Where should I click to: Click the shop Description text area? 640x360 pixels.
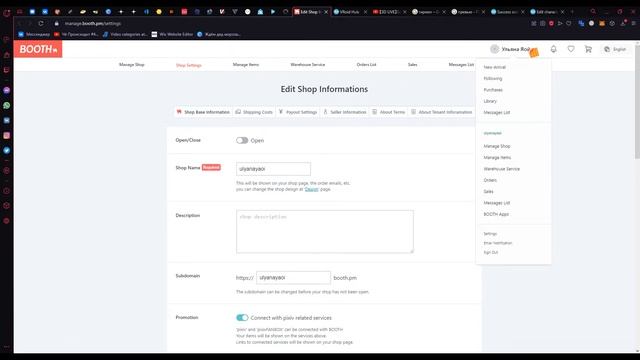324,231
